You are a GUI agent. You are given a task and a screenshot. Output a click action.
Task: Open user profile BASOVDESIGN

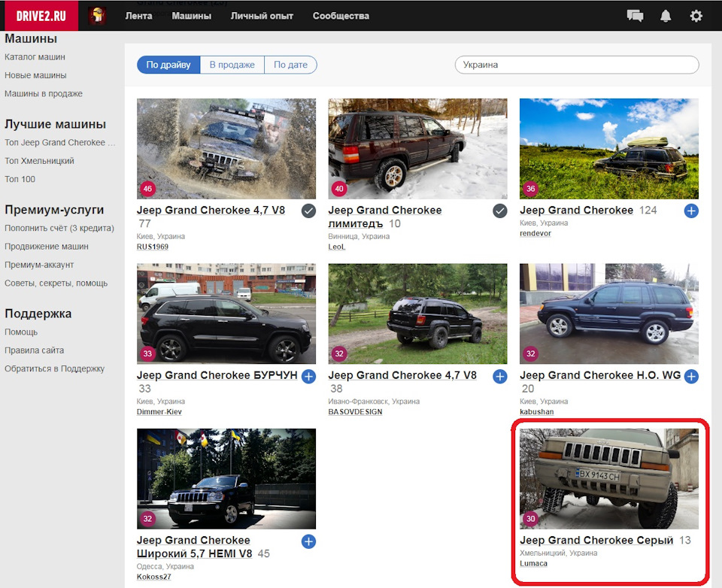(355, 411)
